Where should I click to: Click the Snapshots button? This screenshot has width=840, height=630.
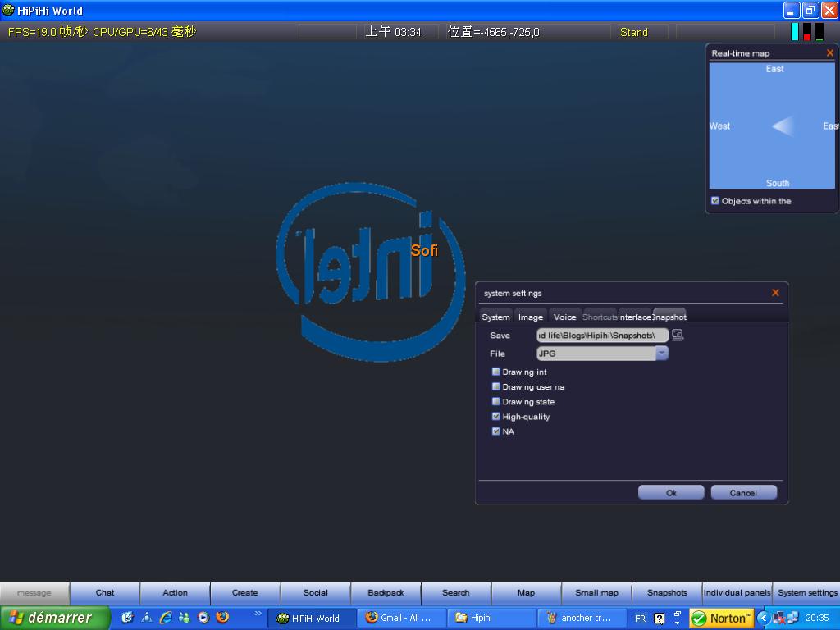point(667,592)
